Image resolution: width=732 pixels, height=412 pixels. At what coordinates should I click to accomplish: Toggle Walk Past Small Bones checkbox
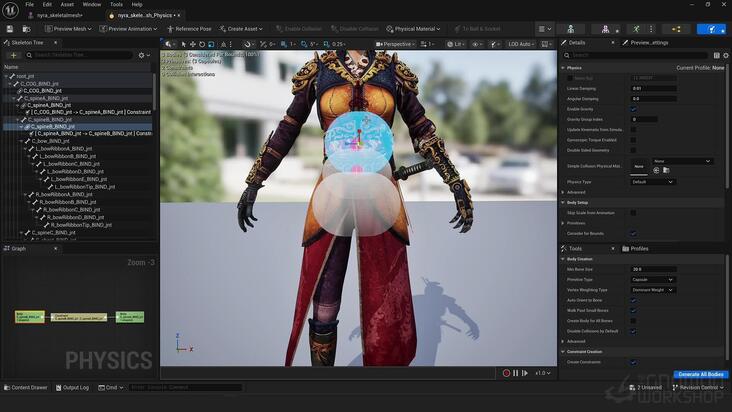coord(633,310)
